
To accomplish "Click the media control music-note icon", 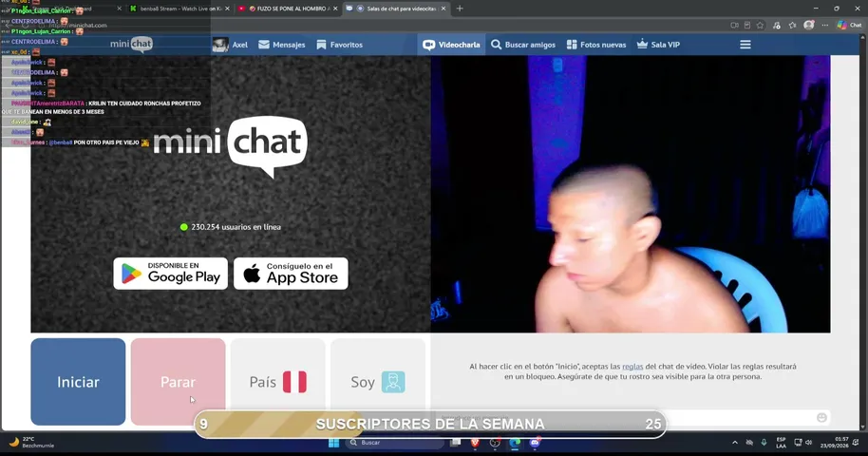I will [x=777, y=25].
